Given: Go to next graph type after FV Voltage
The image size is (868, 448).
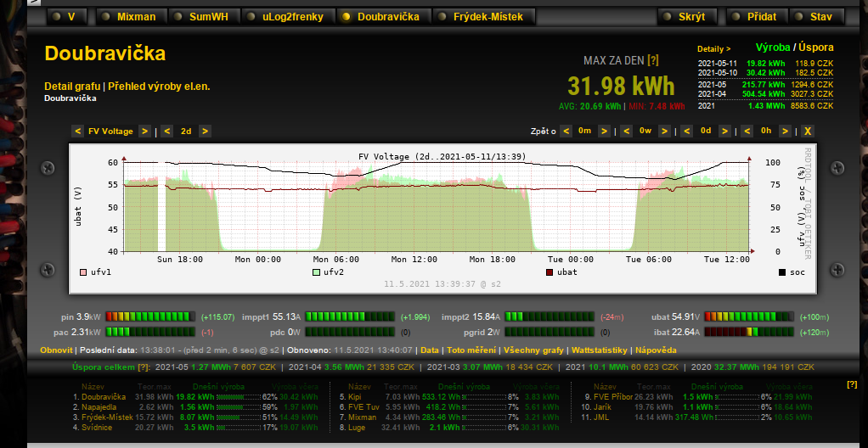Looking at the screenshot, I should point(144,132).
